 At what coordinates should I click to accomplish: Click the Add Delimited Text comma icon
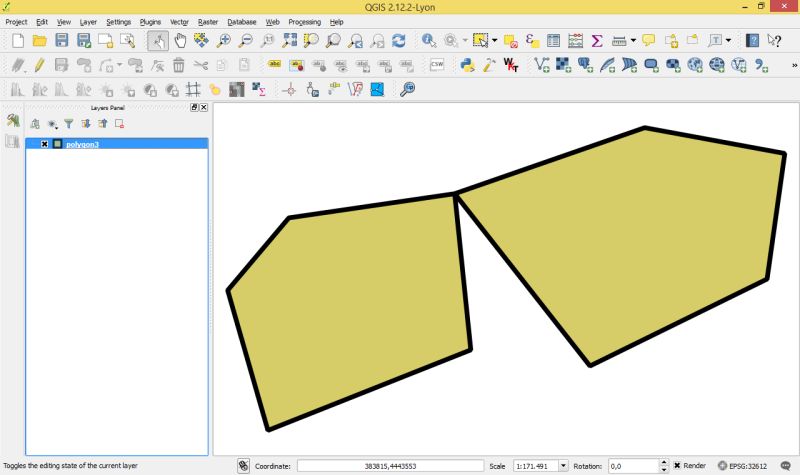(761, 65)
